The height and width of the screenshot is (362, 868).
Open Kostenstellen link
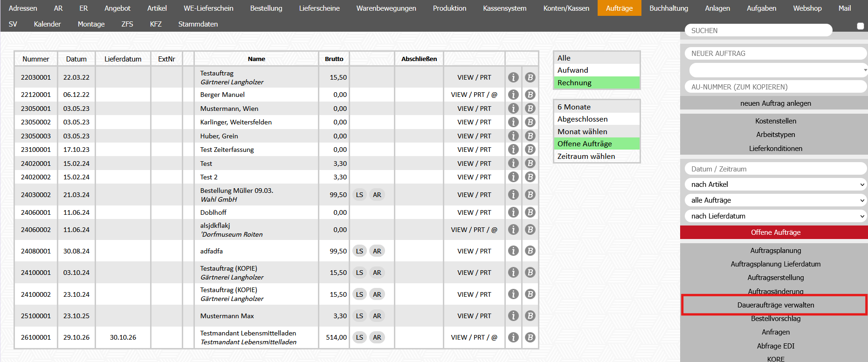pos(775,121)
